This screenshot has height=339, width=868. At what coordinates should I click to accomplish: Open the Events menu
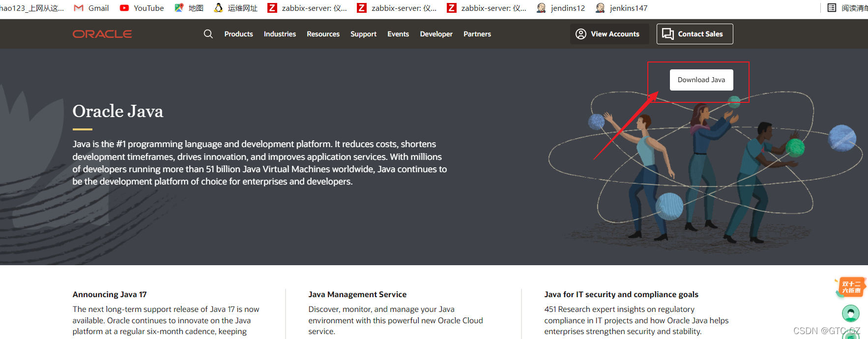tap(398, 34)
